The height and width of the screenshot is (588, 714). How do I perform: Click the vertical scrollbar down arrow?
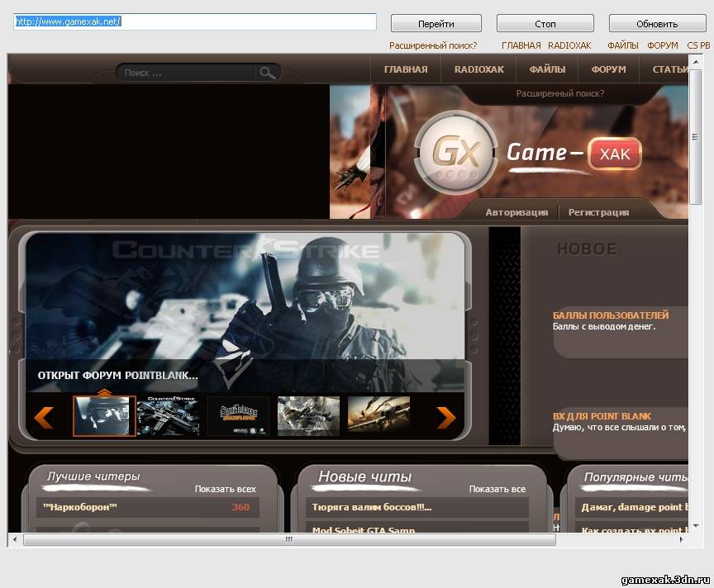(695, 526)
